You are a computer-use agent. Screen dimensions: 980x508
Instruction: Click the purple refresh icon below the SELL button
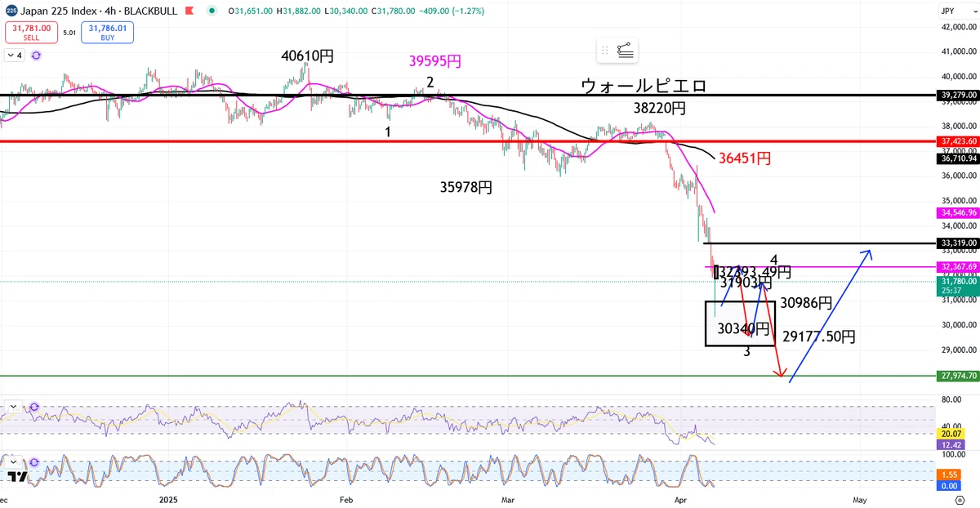click(36, 56)
